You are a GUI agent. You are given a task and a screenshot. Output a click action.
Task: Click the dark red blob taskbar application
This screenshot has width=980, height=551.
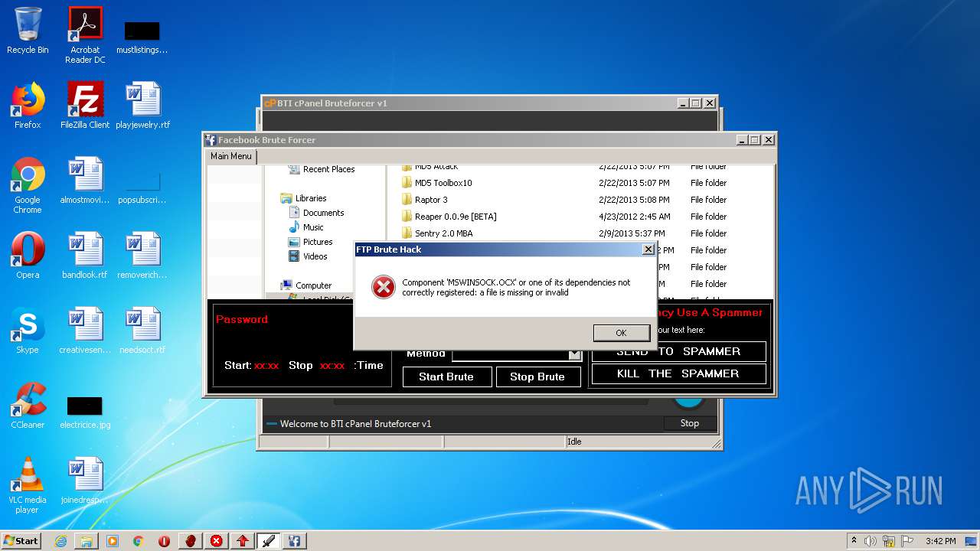(191, 541)
